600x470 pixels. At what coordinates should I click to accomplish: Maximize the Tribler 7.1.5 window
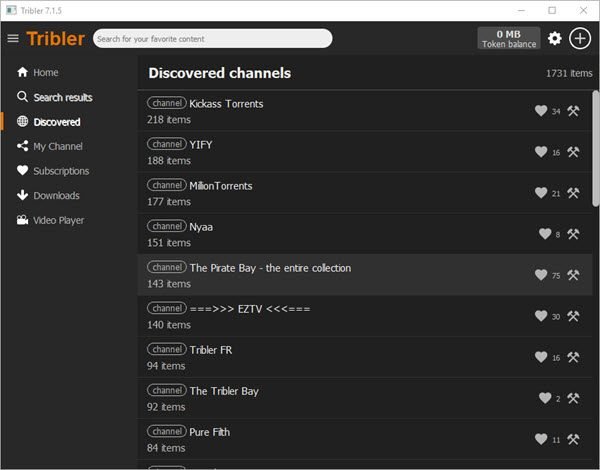pos(552,10)
